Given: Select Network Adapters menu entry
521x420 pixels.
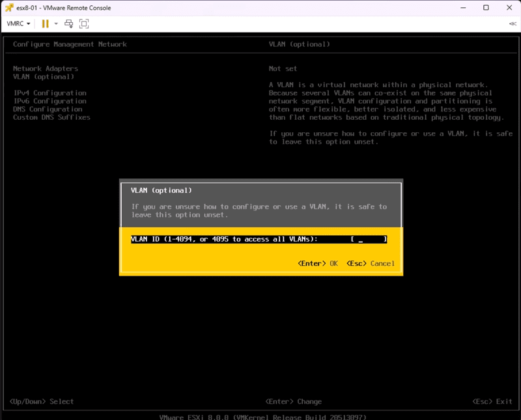Looking at the screenshot, I should [46, 68].
